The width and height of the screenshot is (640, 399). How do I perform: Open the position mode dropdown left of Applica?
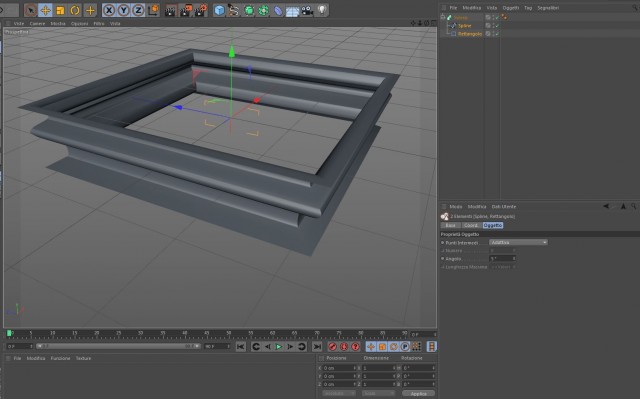click(x=338, y=393)
